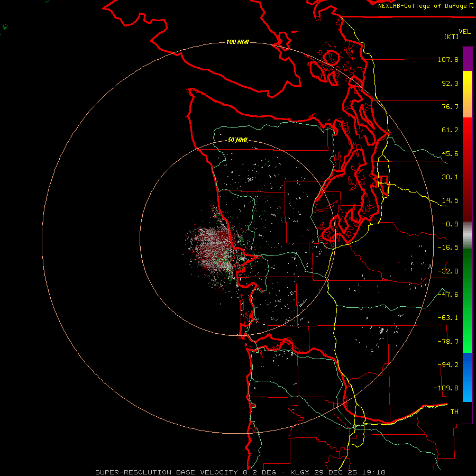Select the -109.8 velocity scale value
476x476 pixels.
446,388
